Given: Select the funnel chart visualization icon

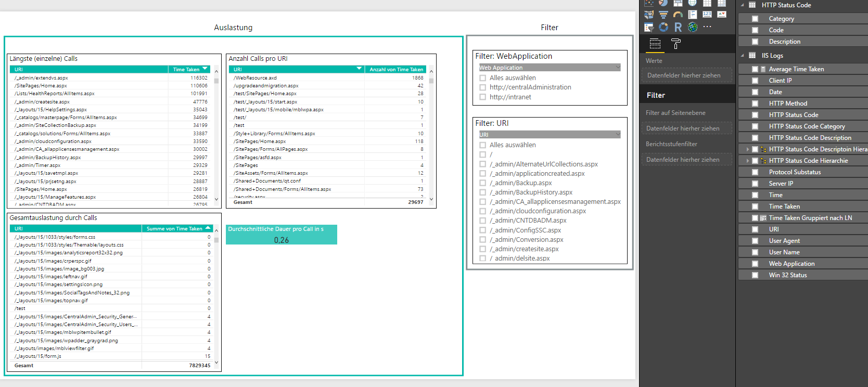Looking at the screenshot, I should (x=663, y=15).
